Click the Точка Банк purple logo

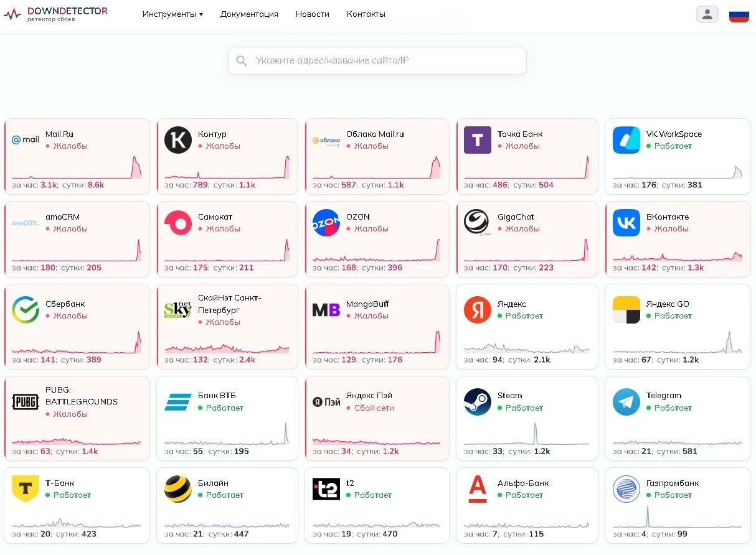tap(478, 140)
